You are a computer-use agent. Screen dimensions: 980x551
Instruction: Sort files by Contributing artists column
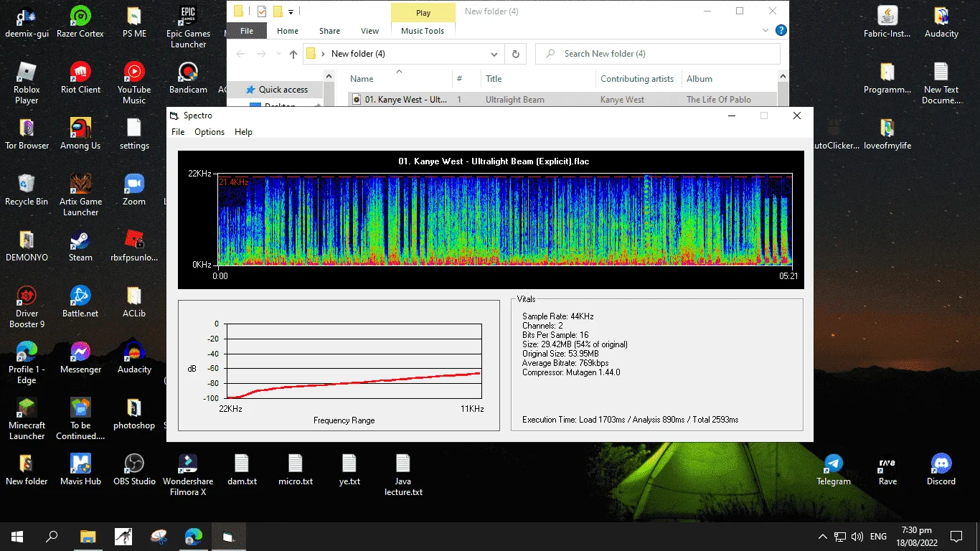coord(637,79)
